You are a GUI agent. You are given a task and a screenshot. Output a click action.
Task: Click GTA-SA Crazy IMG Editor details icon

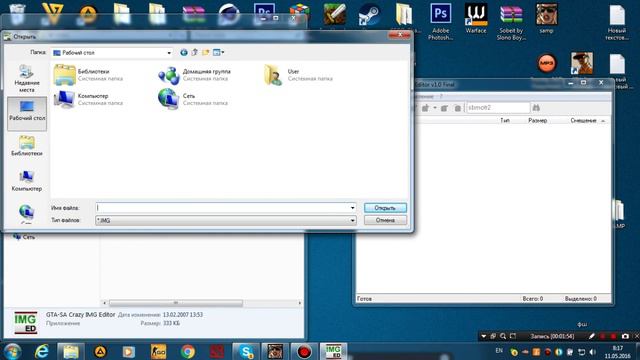tap(26, 323)
